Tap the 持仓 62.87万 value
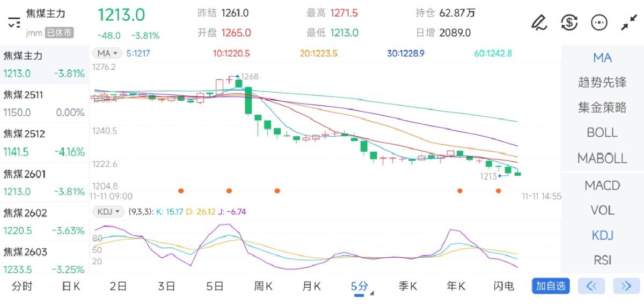 pos(457,13)
